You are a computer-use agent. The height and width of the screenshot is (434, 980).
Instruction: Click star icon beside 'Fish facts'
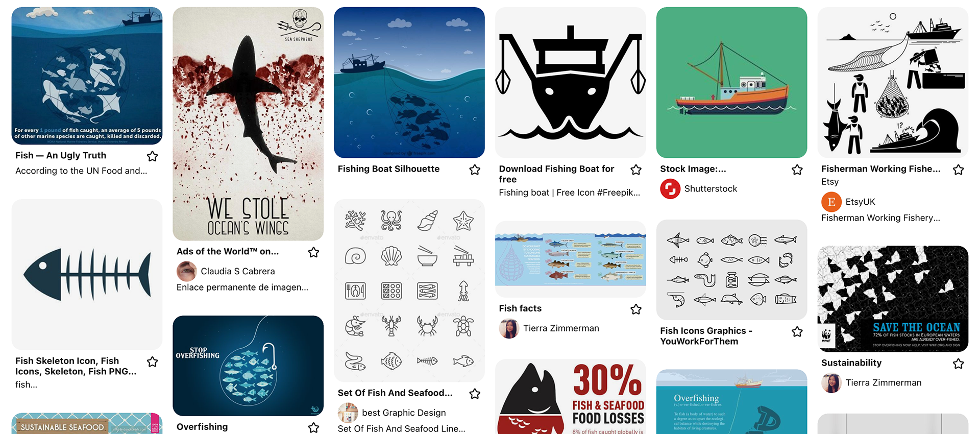[636, 309]
